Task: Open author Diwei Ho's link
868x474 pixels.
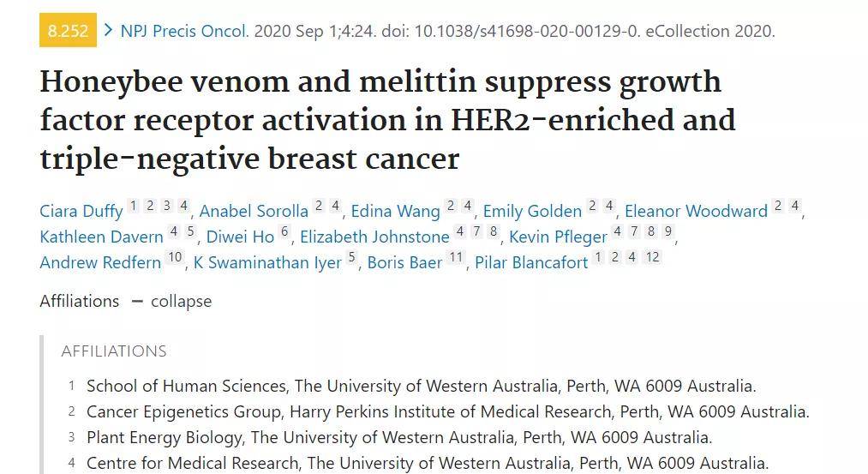Action: tap(241, 237)
